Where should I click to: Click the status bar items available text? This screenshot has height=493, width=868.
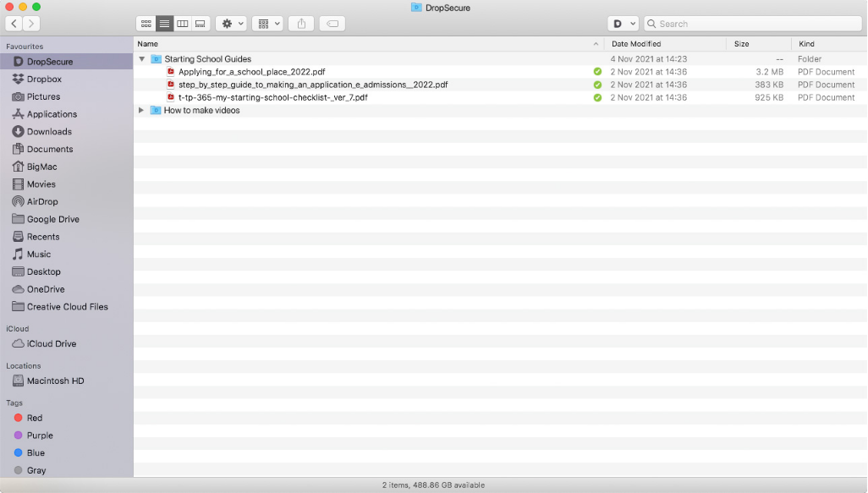tap(433, 485)
